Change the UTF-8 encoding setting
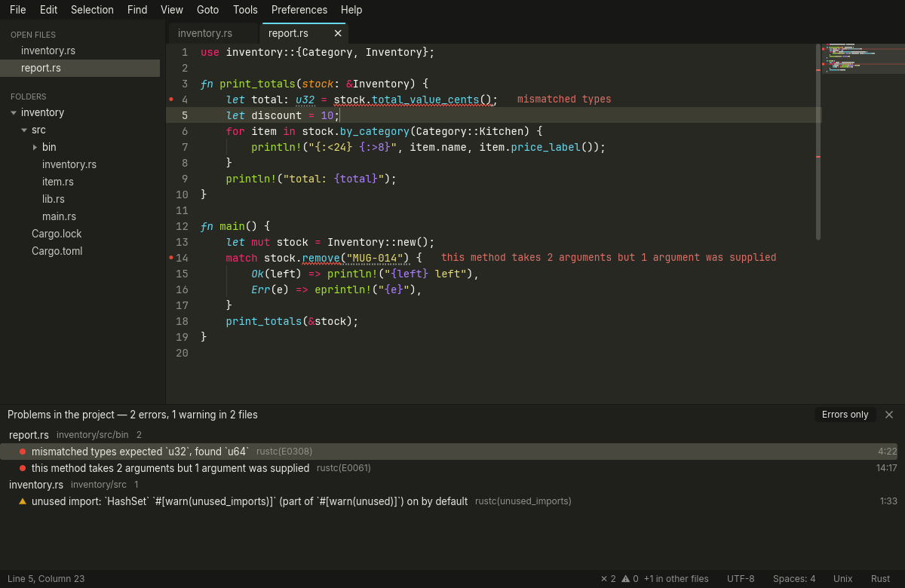Image resolution: width=905 pixels, height=588 pixels. 741,579
